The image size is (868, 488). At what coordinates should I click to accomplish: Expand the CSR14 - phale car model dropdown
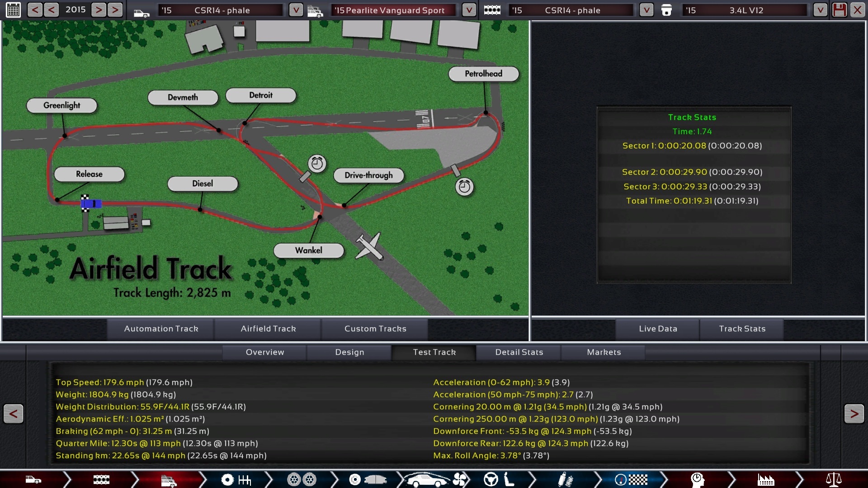point(296,10)
